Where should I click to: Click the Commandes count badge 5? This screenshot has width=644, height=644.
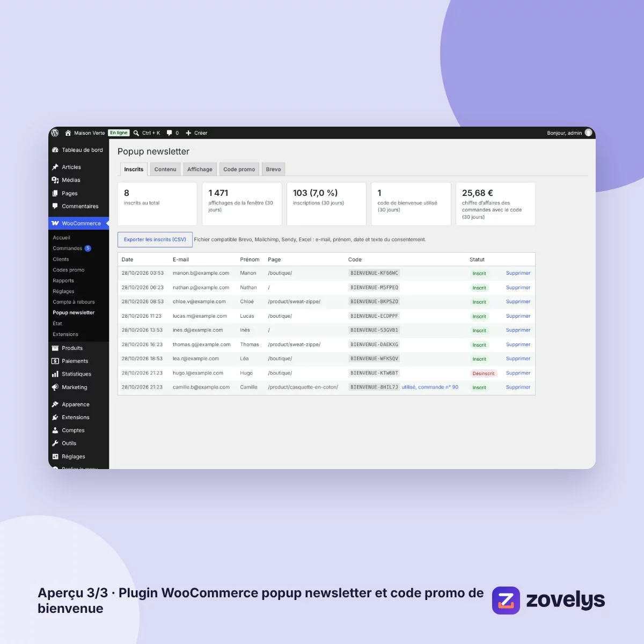click(87, 248)
